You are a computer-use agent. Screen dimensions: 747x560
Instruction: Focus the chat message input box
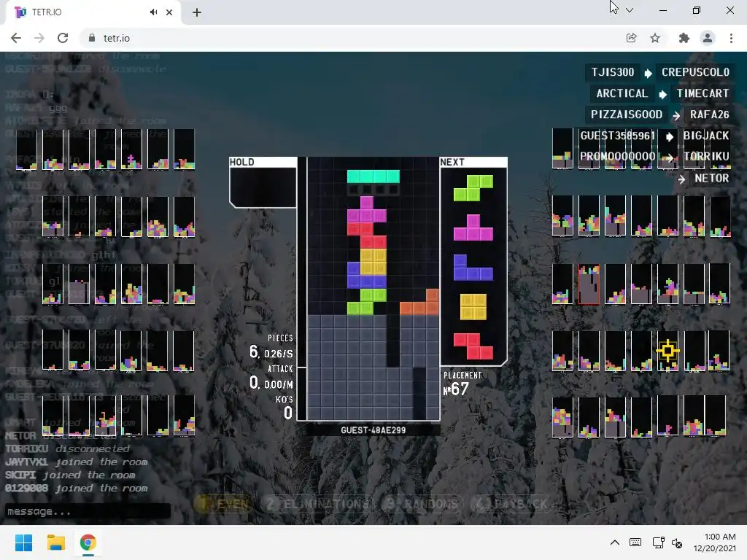click(x=88, y=511)
